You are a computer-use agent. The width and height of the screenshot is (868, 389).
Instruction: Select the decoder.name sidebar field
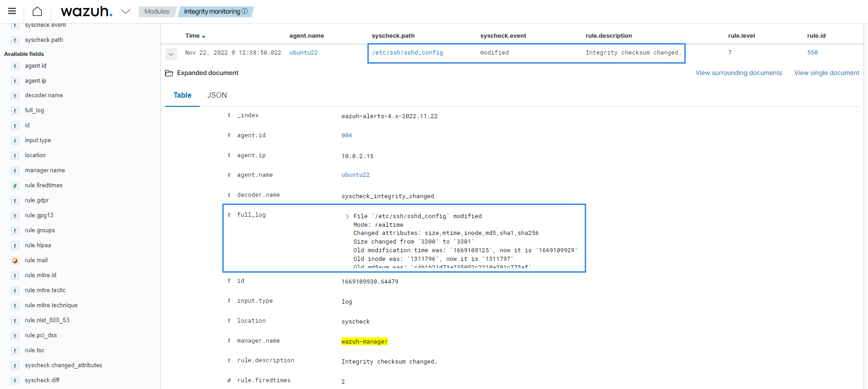pos(44,95)
